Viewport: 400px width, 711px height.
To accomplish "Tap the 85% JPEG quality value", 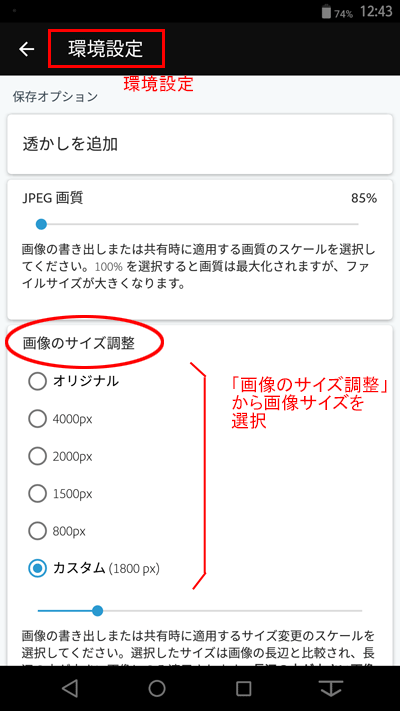I will tap(364, 198).
